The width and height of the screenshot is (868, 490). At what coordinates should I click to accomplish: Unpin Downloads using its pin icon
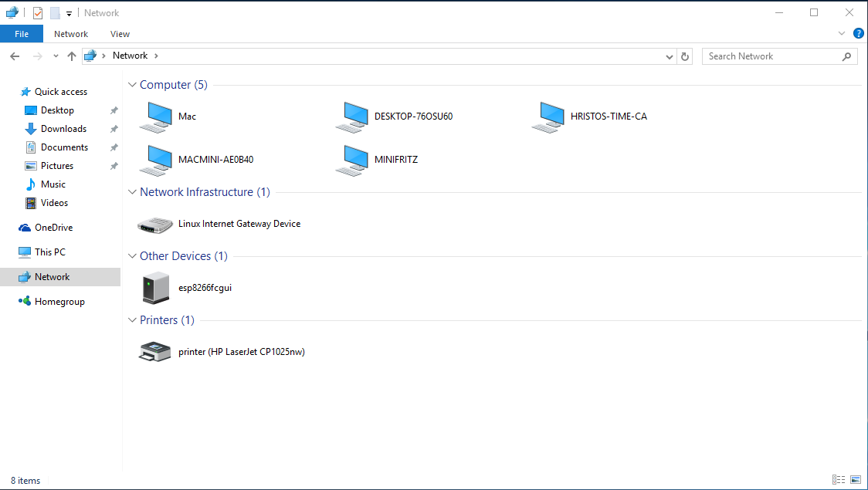pyautogui.click(x=114, y=129)
